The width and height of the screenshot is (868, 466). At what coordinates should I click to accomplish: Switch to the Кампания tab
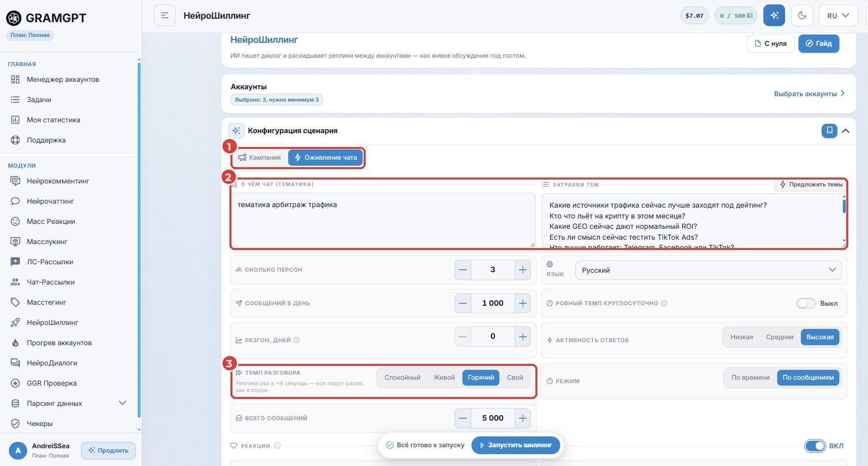click(260, 158)
